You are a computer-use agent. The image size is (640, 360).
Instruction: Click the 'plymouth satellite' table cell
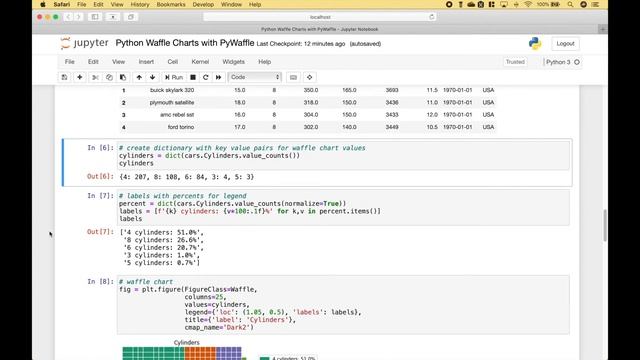pos(172,102)
